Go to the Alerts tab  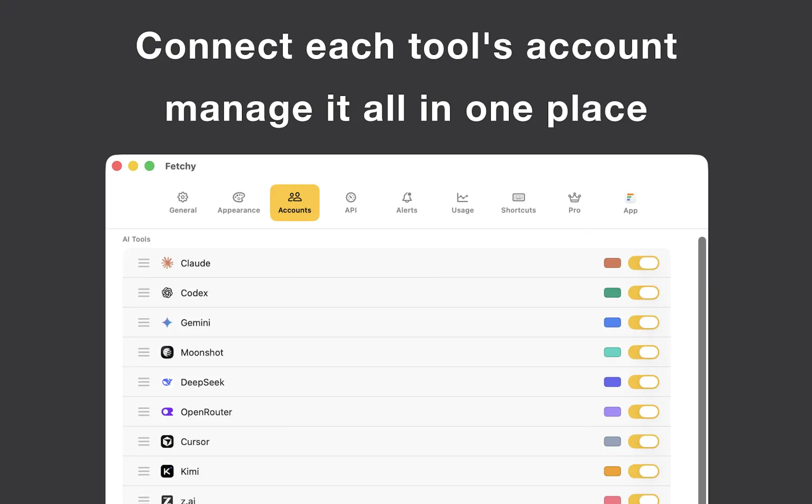[x=407, y=203]
